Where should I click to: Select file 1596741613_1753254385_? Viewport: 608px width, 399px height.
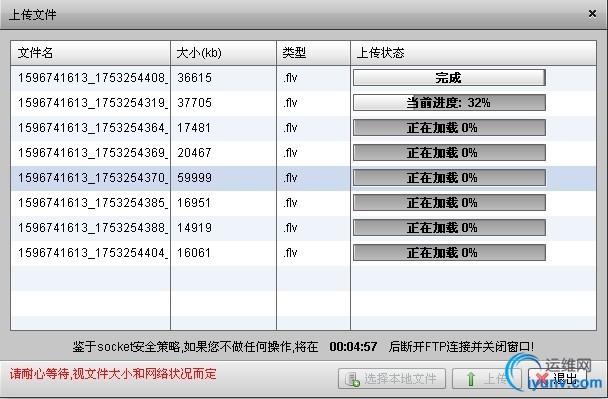click(x=93, y=202)
